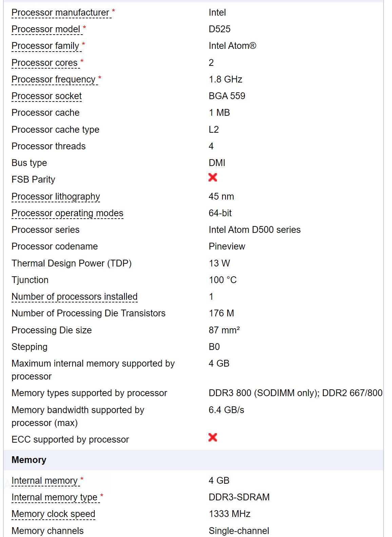The height and width of the screenshot is (537, 392).
Task: Click the red X next to FSB Parity
Action: pos(213,177)
